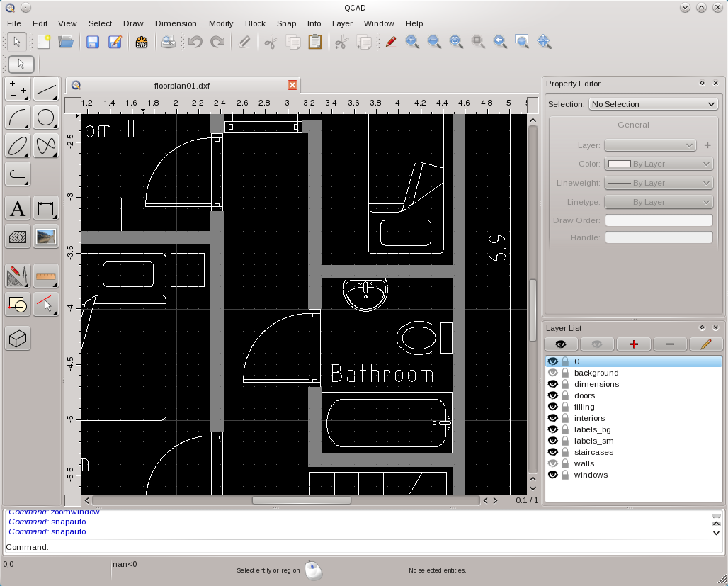Open the Color By Layer swatch dropdown
The image size is (728, 586).
659,164
